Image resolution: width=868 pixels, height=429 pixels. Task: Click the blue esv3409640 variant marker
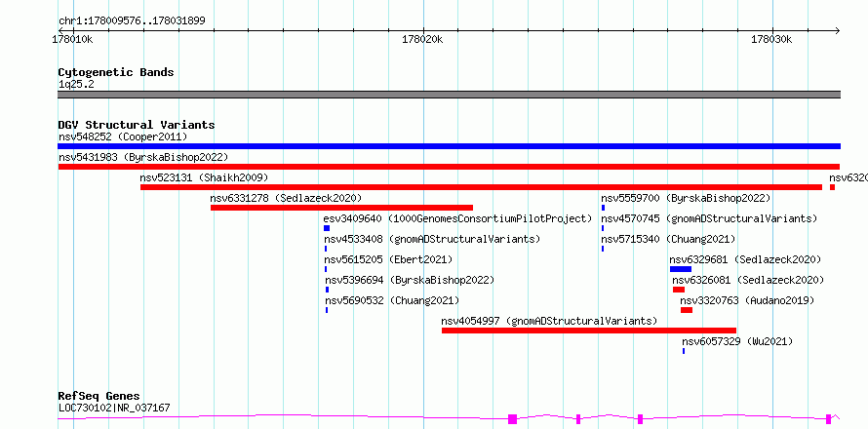point(327,228)
